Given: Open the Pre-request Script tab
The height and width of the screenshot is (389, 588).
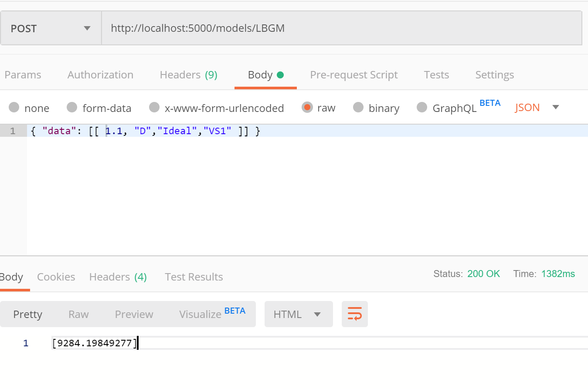Looking at the screenshot, I should [x=353, y=74].
